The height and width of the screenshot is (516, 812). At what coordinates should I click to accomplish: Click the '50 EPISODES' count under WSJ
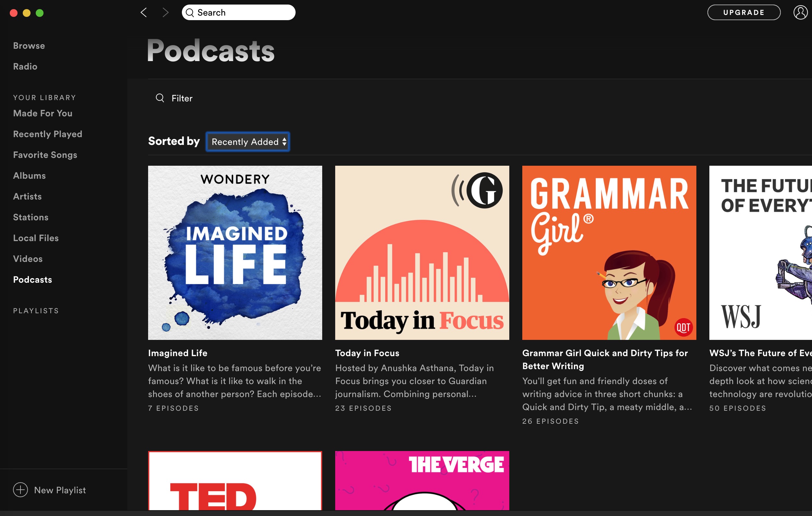coord(738,408)
